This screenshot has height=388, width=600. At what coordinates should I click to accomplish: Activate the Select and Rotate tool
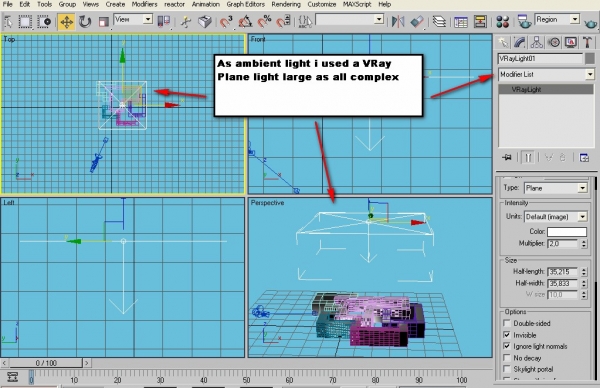tap(85, 21)
